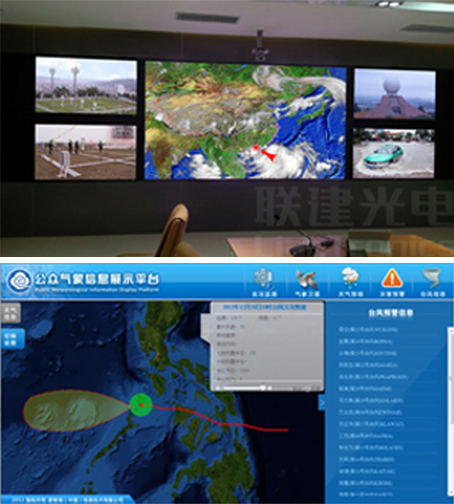Select the radar dome video thumbnail
Image resolution: width=454 pixels, height=504 pixels.
[394, 94]
